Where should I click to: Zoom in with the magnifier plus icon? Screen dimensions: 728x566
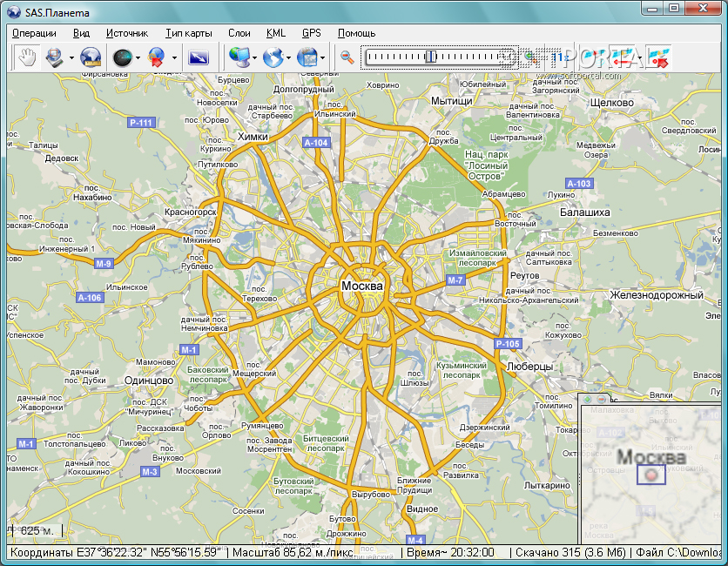coord(530,57)
